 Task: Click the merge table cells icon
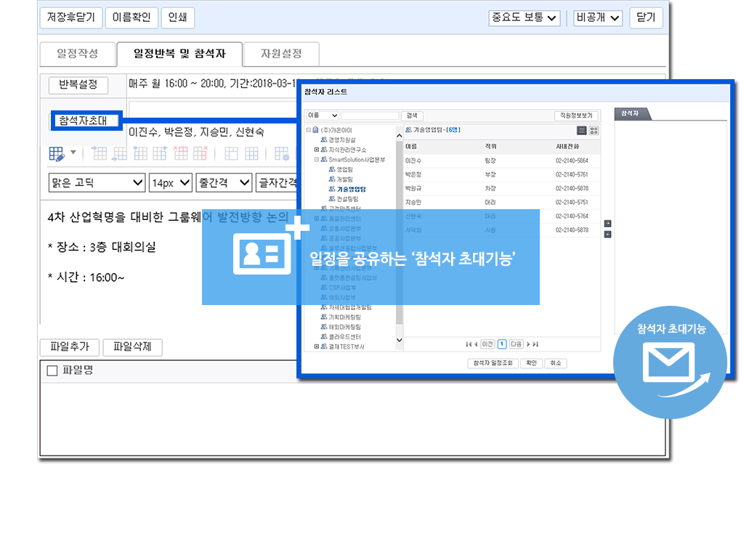(x=231, y=153)
